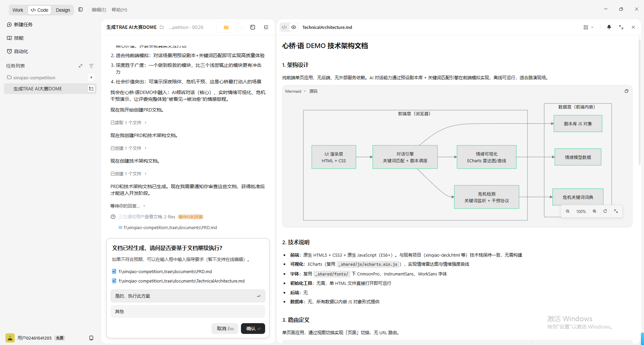Open the 编辑(E) menu

[x=99, y=10]
